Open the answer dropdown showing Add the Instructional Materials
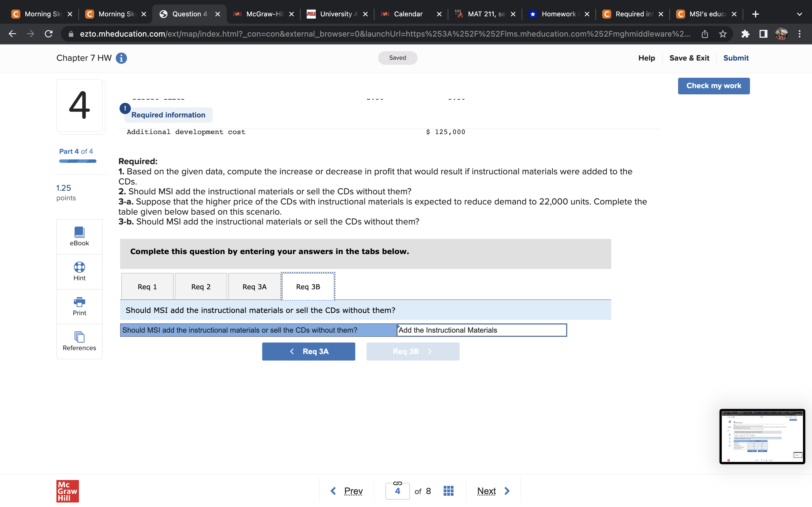 [482, 330]
